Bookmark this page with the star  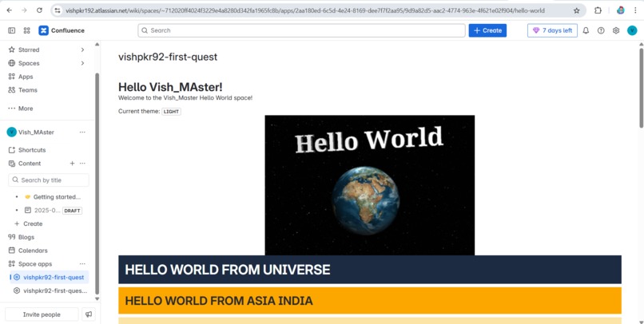[x=577, y=10]
